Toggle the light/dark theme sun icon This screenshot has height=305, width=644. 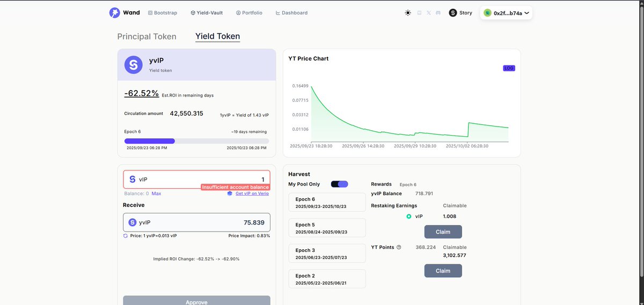click(408, 13)
